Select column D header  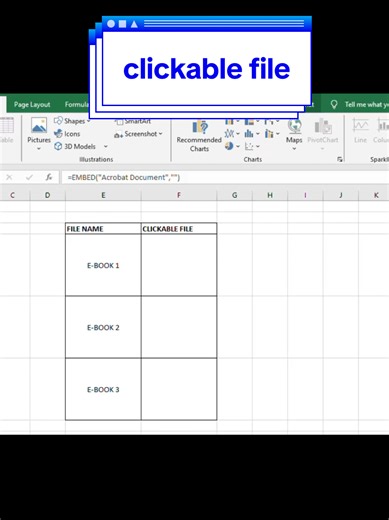pyautogui.click(x=48, y=195)
